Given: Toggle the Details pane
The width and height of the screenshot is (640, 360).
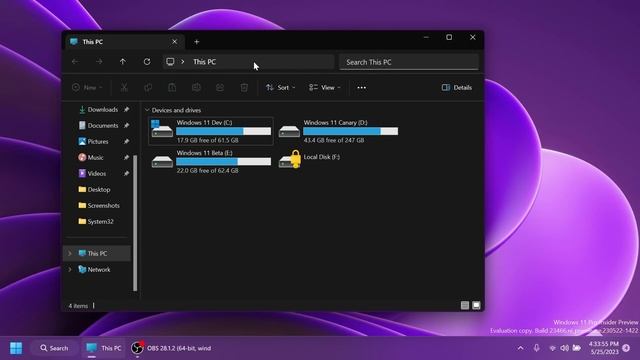Looking at the screenshot, I should (x=457, y=87).
